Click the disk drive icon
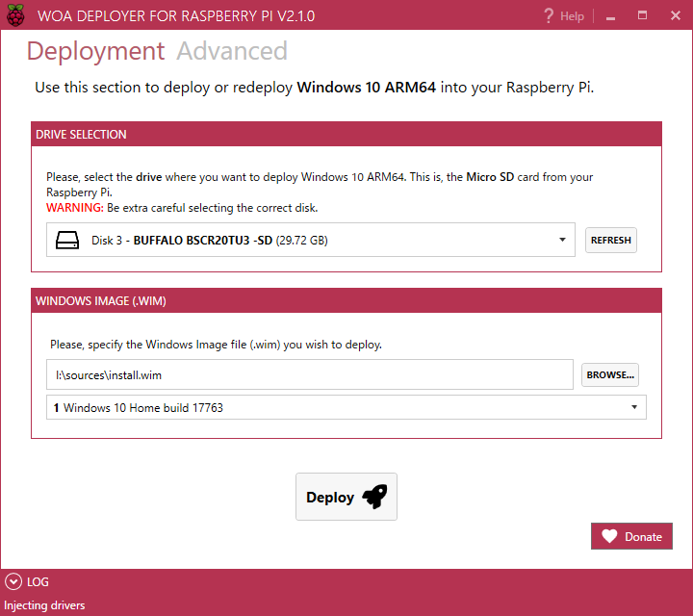The height and width of the screenshot is (616, 693). coord(67,241)
